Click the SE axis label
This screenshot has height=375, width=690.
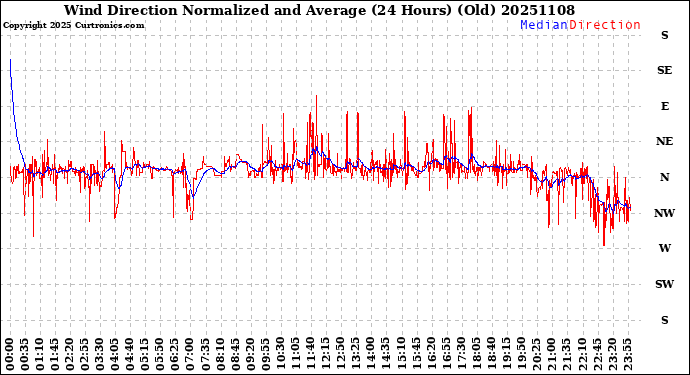pos(664,70)
